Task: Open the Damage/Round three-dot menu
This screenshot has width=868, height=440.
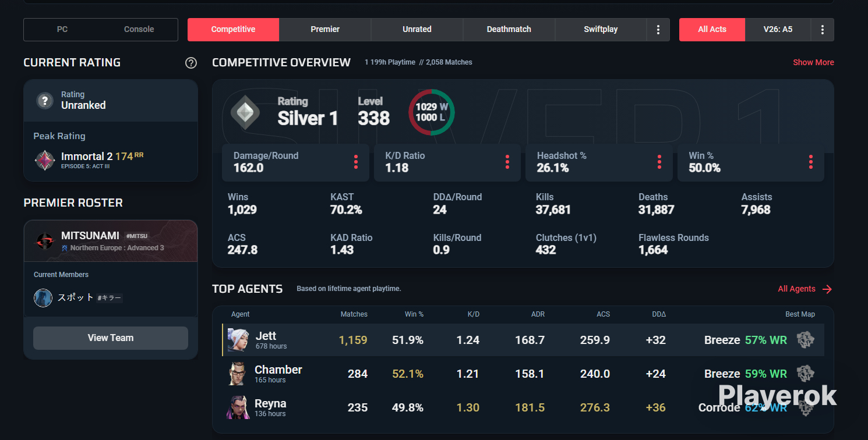Action: (355, 162)
